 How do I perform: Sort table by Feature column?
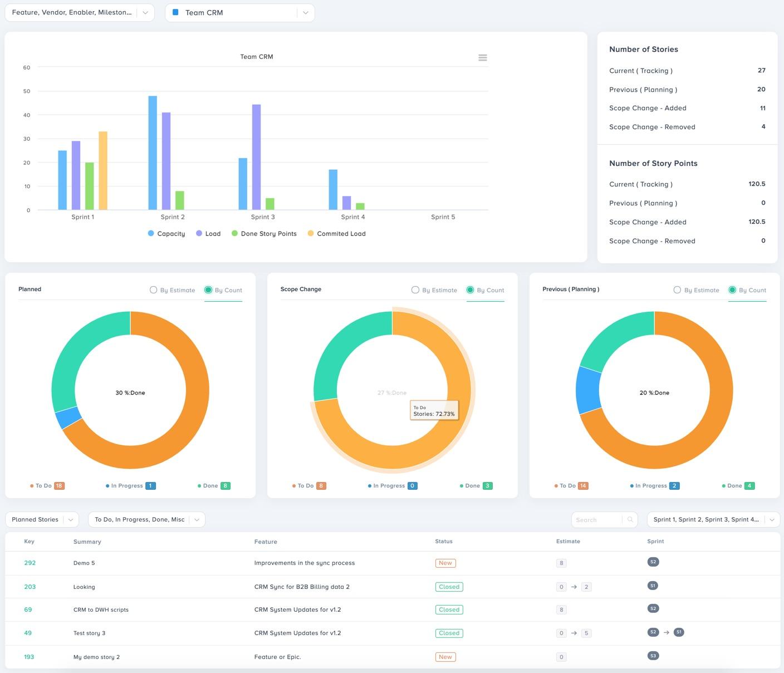[266, 542]
